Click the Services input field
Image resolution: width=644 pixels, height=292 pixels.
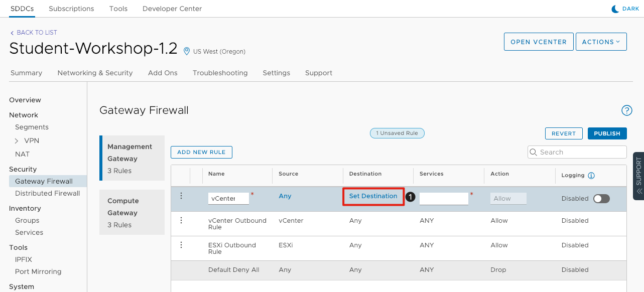pos(444,199)
